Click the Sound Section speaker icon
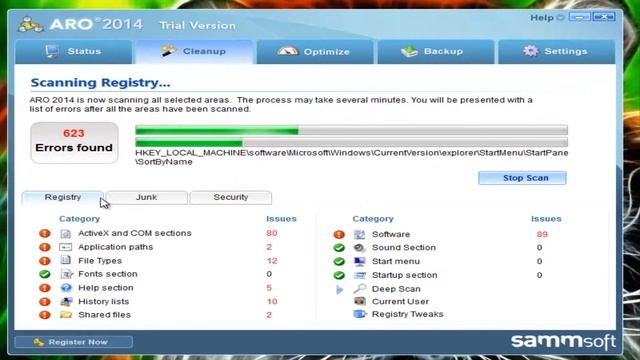This screenshot has width=640, height=360. tap(359, 248)
